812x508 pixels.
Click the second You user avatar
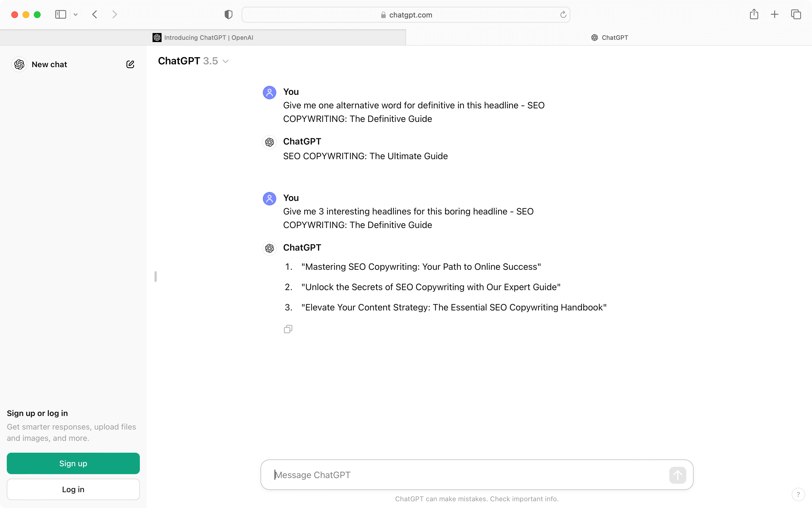click(x=270, y=199)
